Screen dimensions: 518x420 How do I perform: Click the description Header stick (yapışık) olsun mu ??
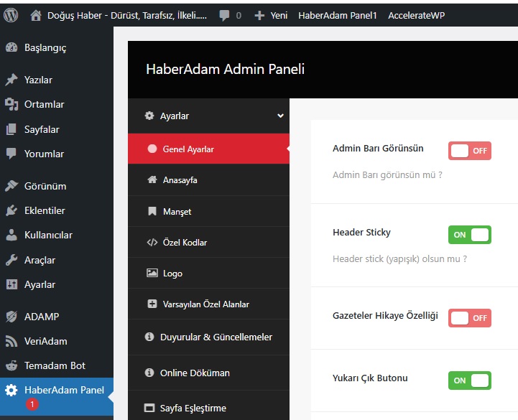coord(399,259)
